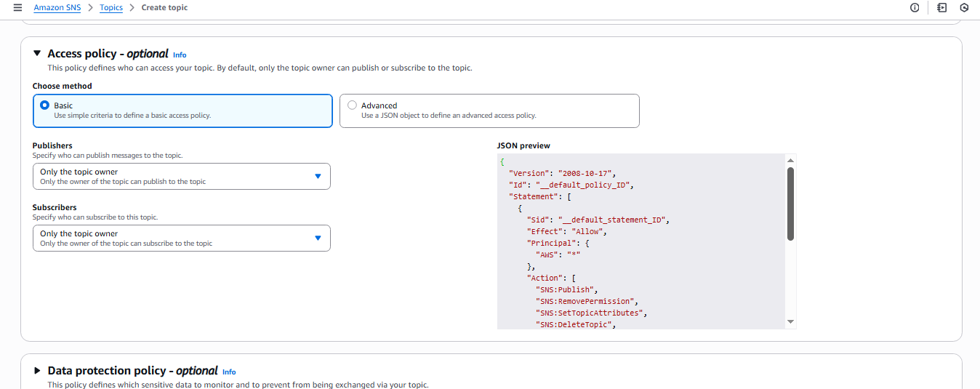Image resolution: width=980 pixels, height=389 pixels.
Task: Click the "SNS:DeleteTopic" line in JSON preview
Action: click(x=576, y=324)
